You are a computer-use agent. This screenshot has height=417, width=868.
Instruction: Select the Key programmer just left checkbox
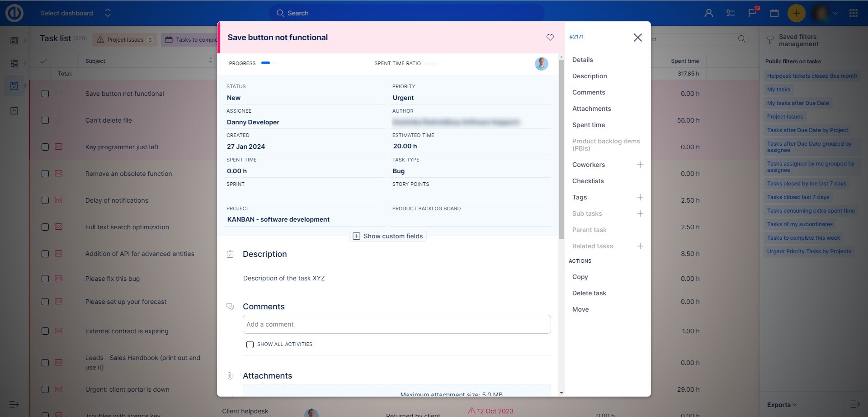click(x=45, y=147)
